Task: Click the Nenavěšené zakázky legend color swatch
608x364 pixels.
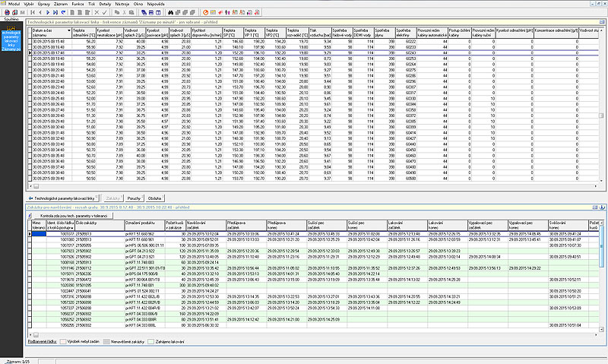Action: (x=106, y=343)
